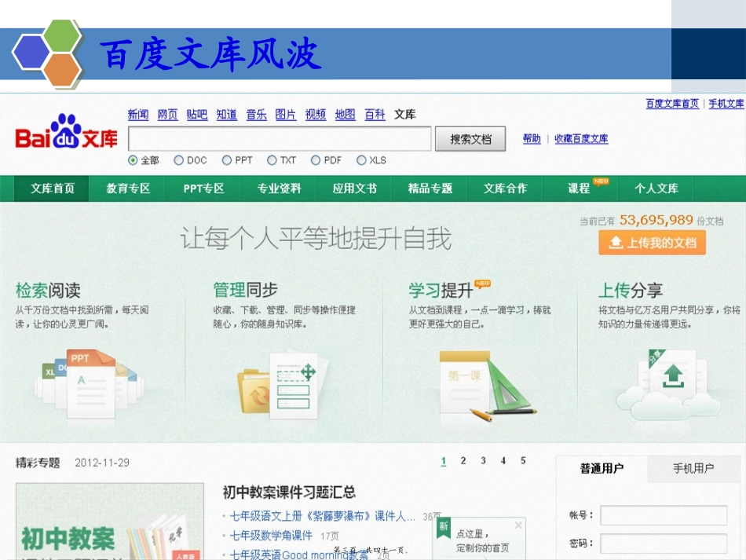Click the 53,695,989 document count

(656, 220)
